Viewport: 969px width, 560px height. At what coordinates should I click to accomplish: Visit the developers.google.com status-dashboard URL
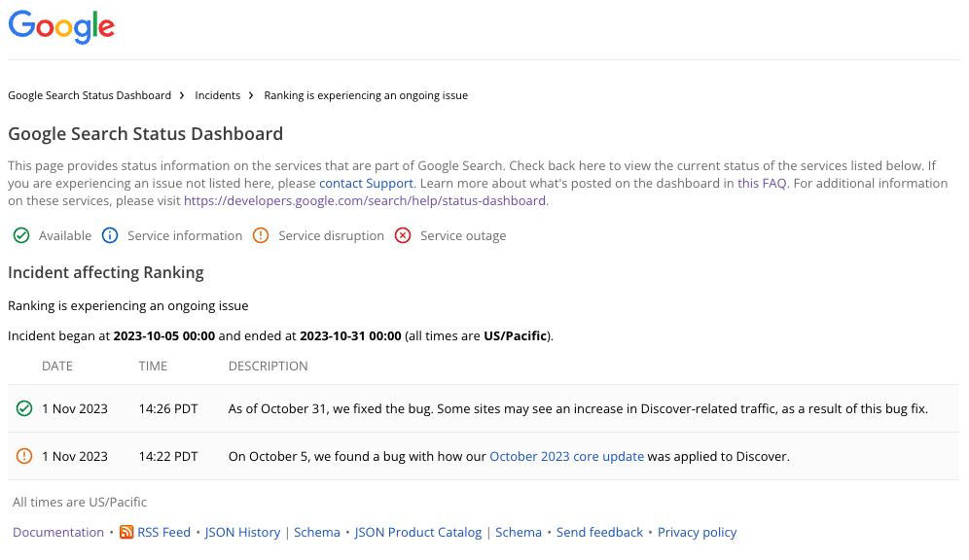[x=365, y=200]
